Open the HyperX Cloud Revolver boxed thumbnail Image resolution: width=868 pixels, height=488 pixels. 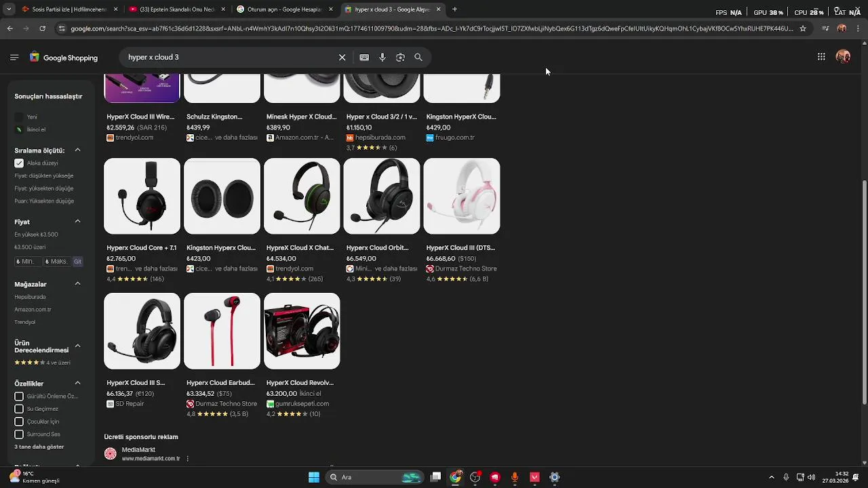(x=302, y=331)
